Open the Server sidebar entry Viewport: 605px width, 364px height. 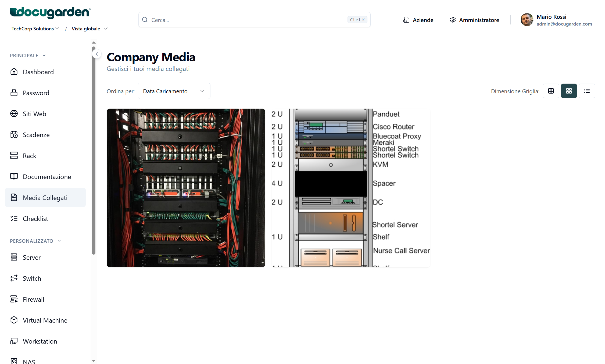point(45,257)
